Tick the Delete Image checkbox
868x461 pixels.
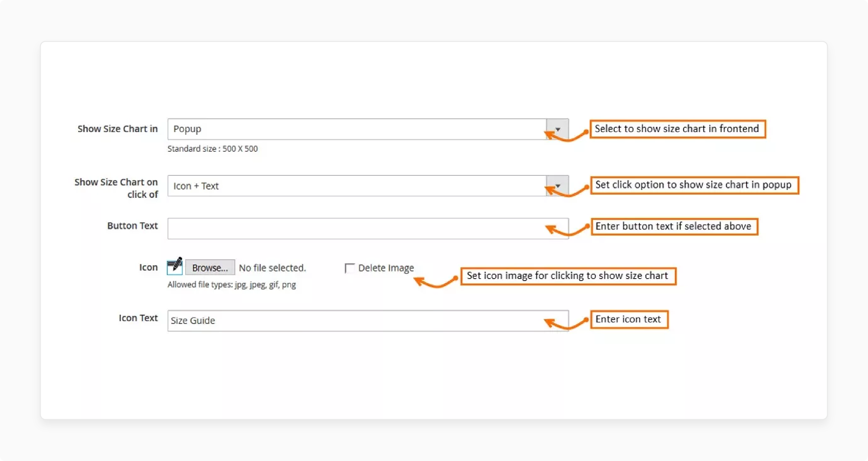click(349, 268)
